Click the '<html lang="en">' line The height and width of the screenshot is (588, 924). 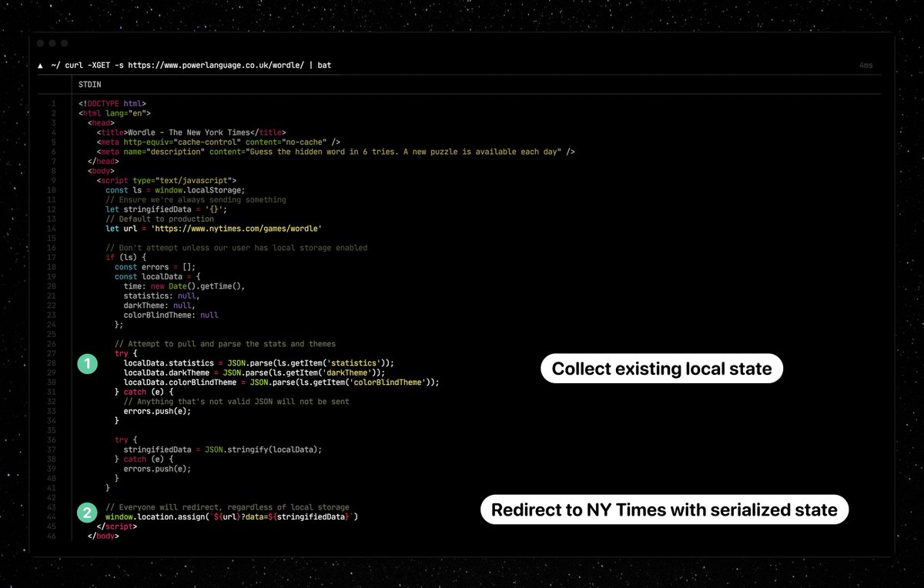114,113
